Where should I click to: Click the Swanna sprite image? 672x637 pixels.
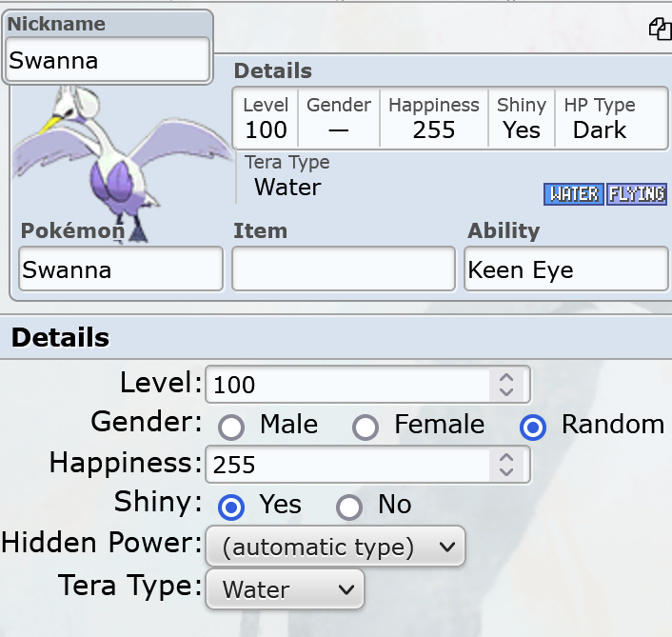coord(122,164)
